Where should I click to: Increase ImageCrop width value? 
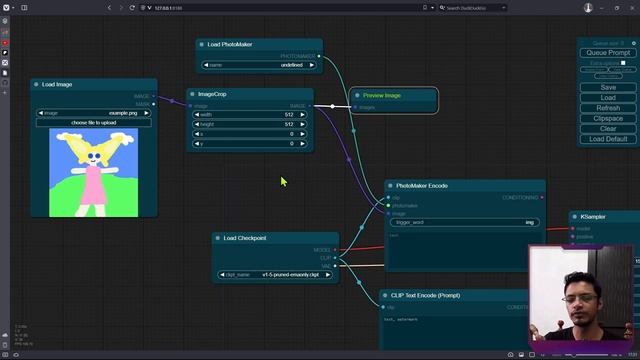pos(302,115)
